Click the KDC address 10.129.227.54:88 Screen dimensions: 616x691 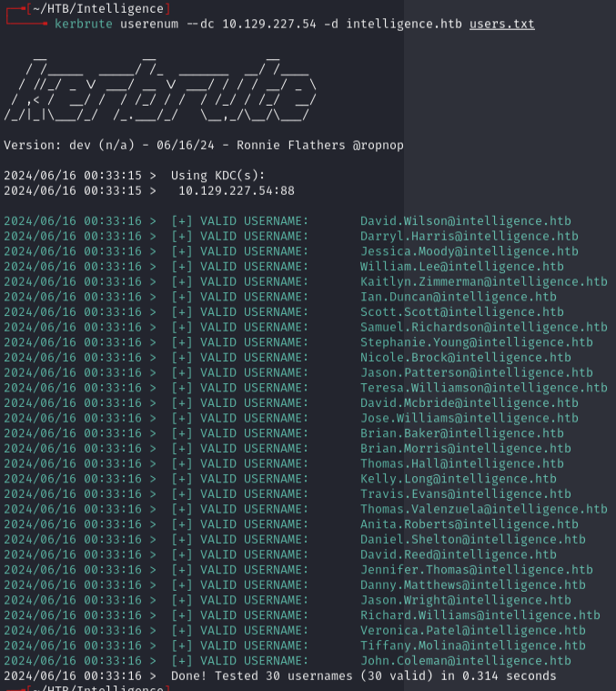(x=236, y=190)
